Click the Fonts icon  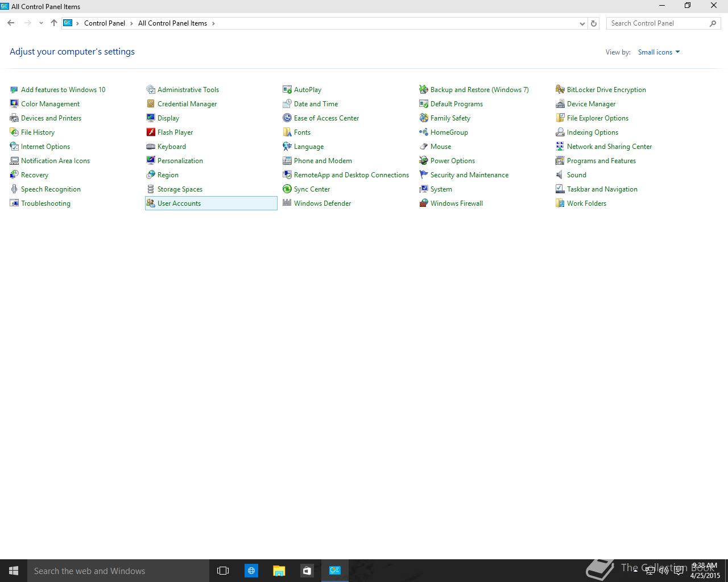pyautogui.click(x=287, y=132)
